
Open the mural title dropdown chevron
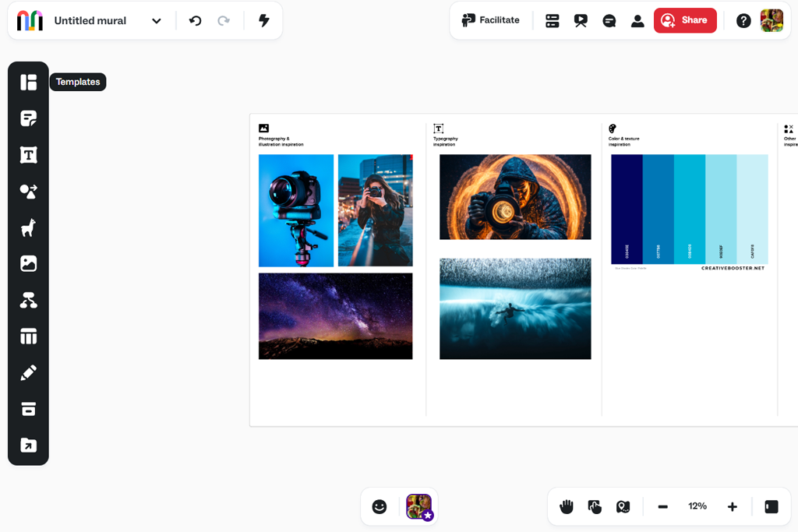point(156,21)
